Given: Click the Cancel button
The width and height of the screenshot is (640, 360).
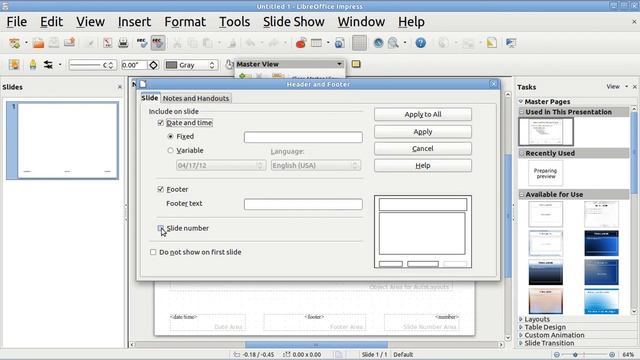Looking at the screenshot, I should click(423, 149).
